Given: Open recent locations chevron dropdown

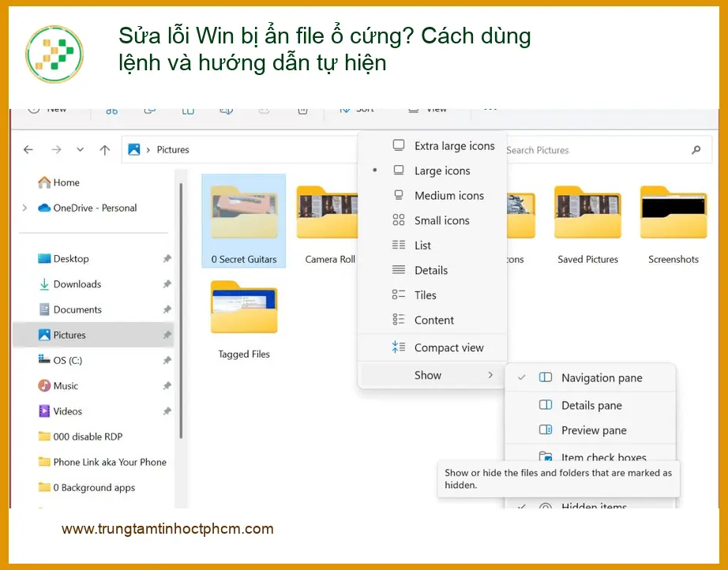Looking at the screenshot, I should coord(81,149).
